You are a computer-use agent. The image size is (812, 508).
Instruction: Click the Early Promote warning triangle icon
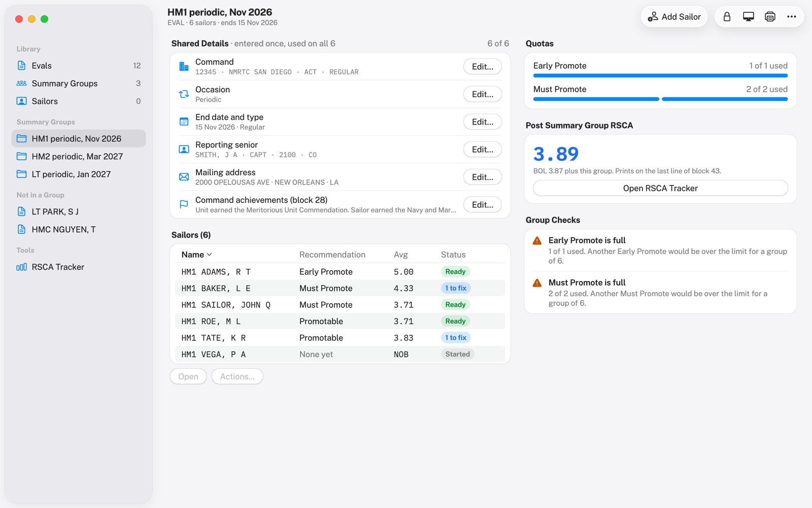537,241
